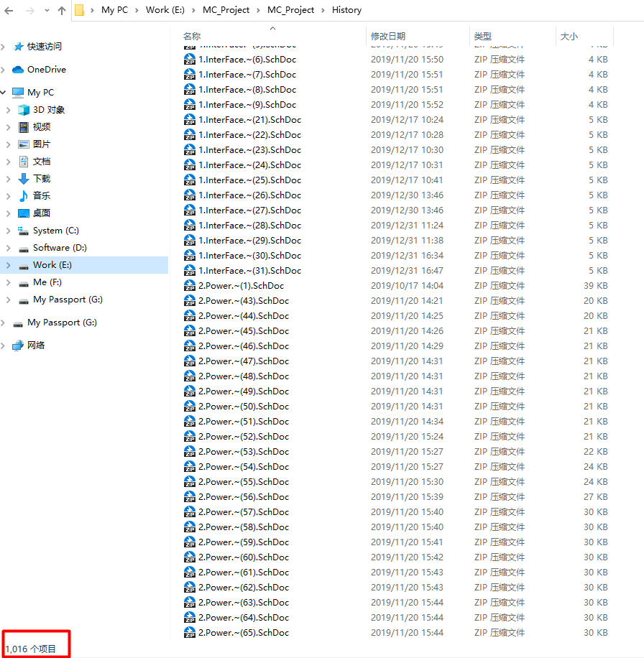
Task: Click the System (C:) drive icon
Action: pos(24,231)
